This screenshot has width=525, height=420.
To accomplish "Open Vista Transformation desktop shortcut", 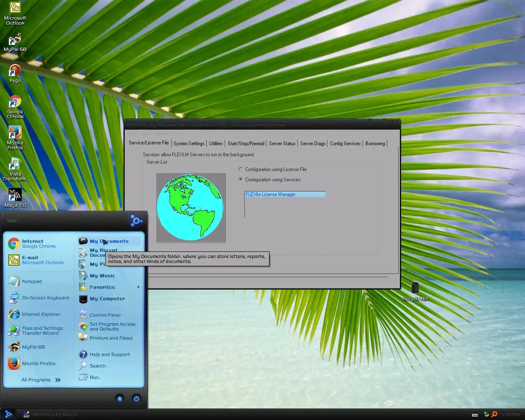I will click(x=15, y=169).
